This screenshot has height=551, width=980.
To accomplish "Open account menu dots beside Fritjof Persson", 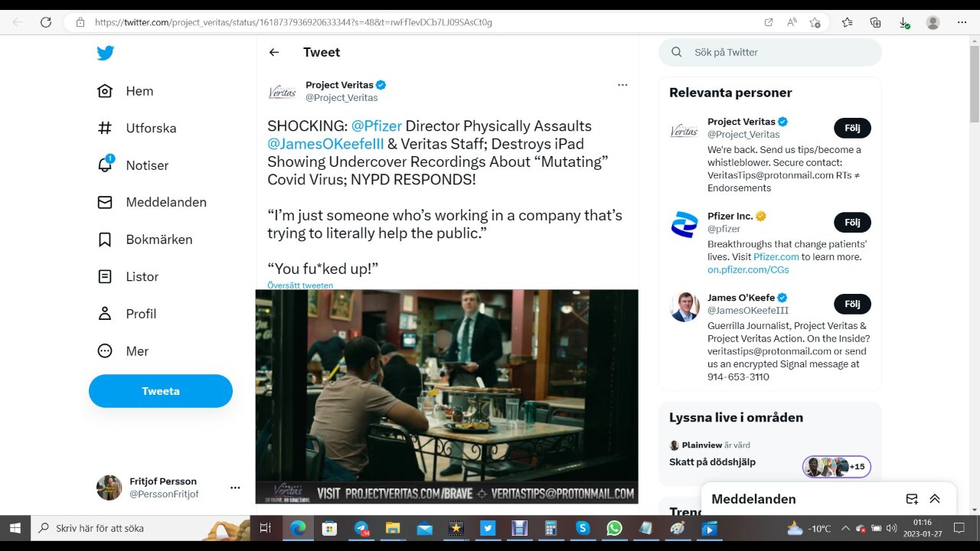I will 235,487.
